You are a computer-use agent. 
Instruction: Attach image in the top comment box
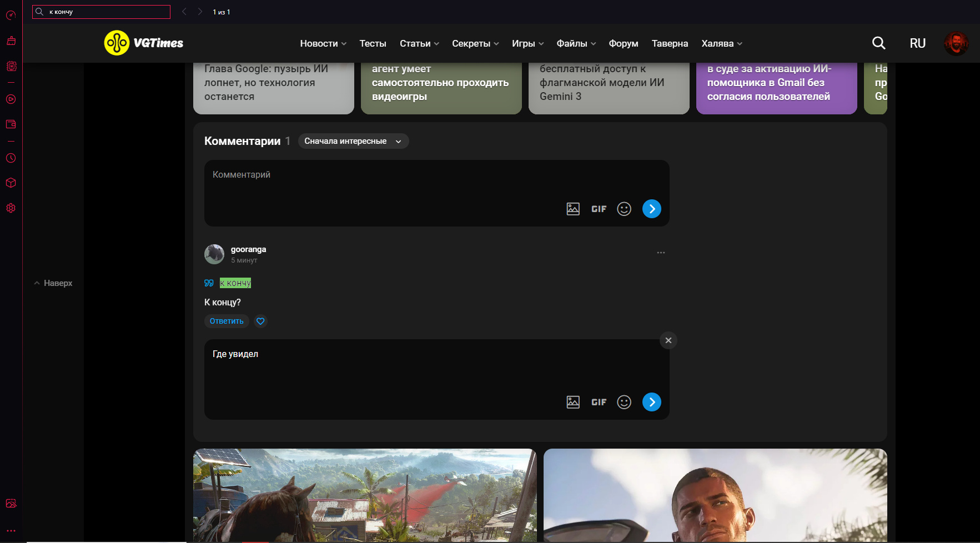[x=573, y=209]
